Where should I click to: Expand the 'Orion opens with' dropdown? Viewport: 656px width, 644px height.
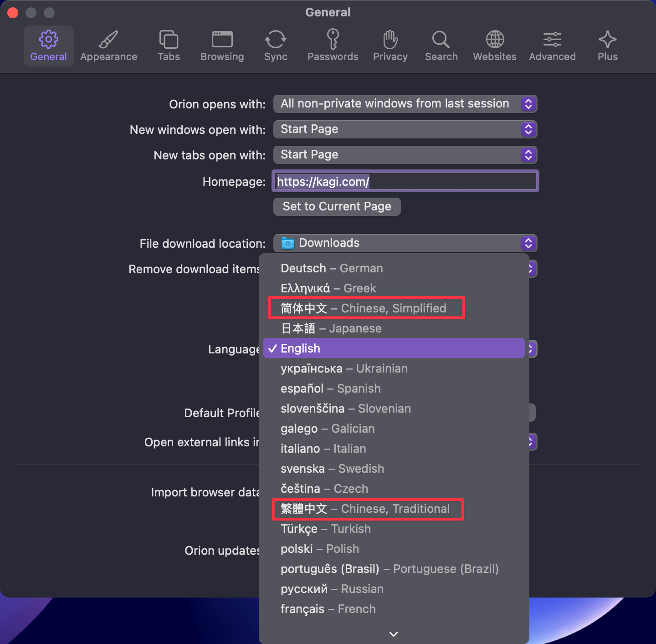pos(405,104)
